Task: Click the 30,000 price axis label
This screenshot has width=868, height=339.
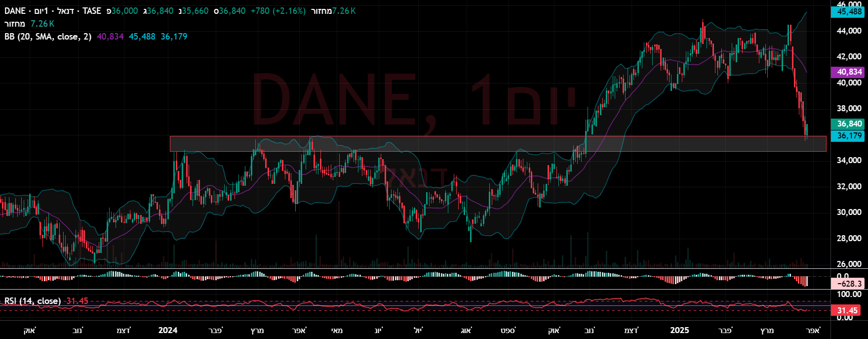Action: coord(849,212)
